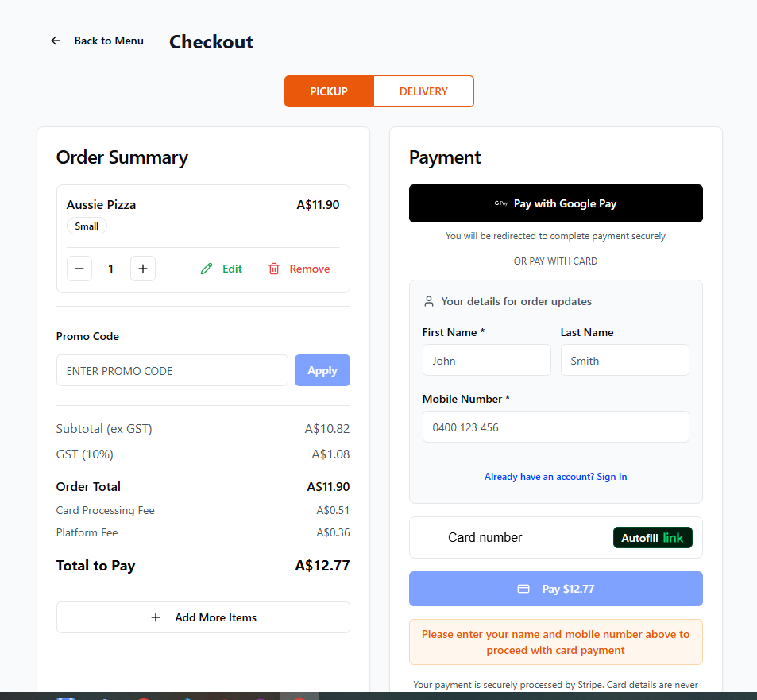Viewport: 757px width, 700px height.
Task: Click the minus icon to decrease pizza quantity
Action: click(79, 269)
